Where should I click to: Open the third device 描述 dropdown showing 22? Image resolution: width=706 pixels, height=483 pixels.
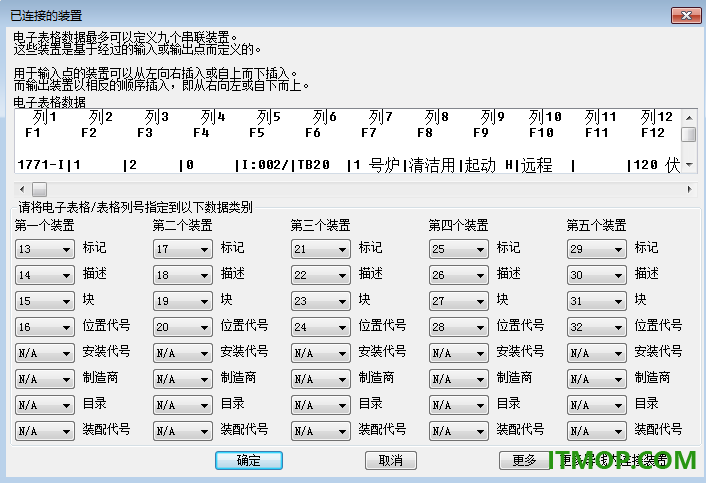click(x=321, y=275)
